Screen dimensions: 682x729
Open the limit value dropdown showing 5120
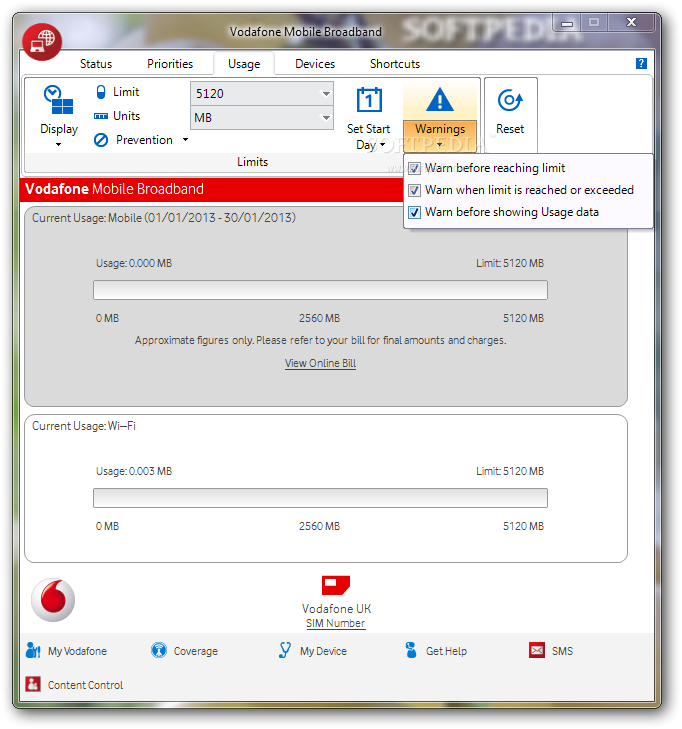tap(262, 93)
